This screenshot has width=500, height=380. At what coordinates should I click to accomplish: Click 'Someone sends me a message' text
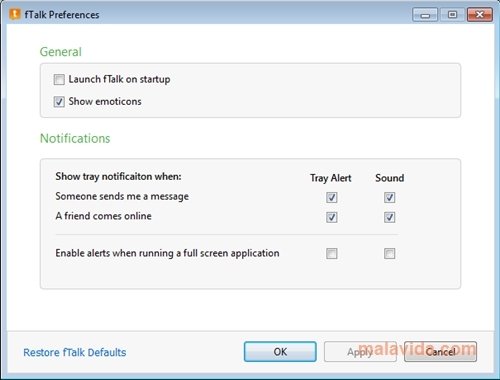click(122, 196)
